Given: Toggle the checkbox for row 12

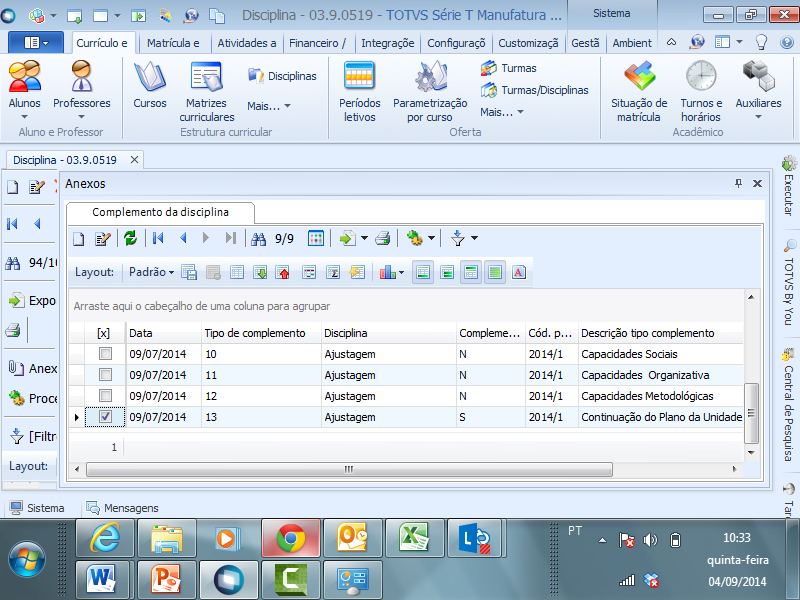Looking at the screenshot, I should tap(105, 396).
